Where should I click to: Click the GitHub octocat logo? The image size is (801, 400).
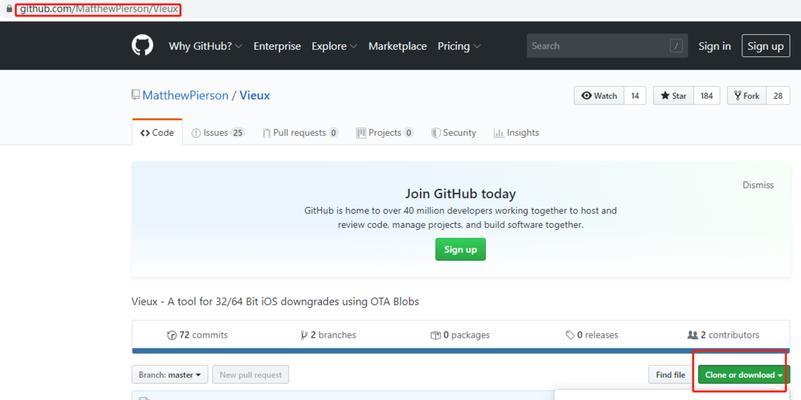pos(143,45)
